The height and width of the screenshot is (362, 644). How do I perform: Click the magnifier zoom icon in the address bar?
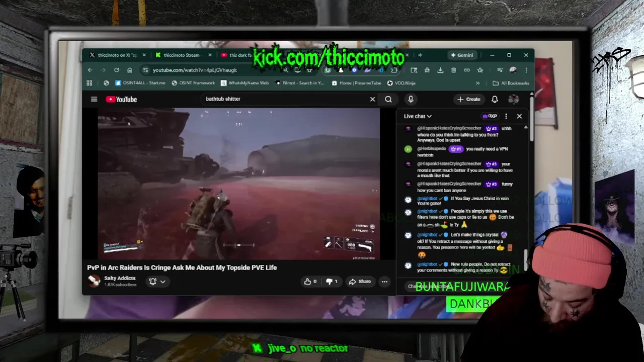click(286, 70)
